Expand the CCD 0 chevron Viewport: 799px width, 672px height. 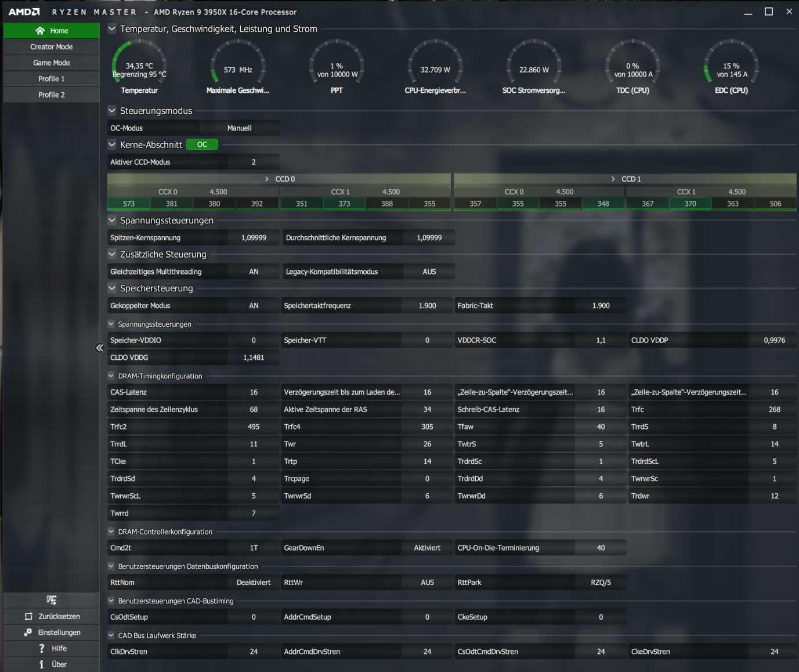point(267,179)
